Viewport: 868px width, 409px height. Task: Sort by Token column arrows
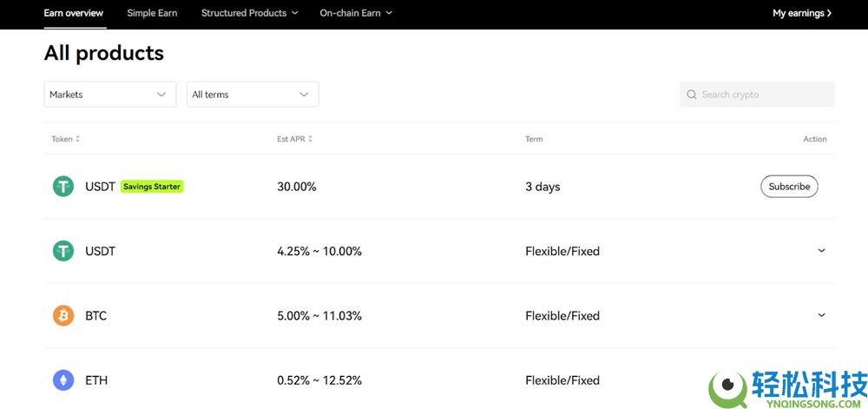click(x=77, y=139)
